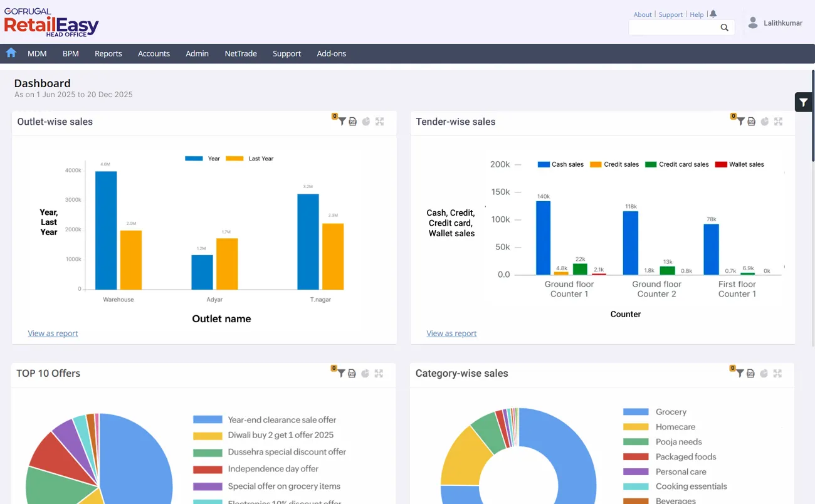815x504 pixels.
Task: Select the Accounts menu item
Action: 154,53
